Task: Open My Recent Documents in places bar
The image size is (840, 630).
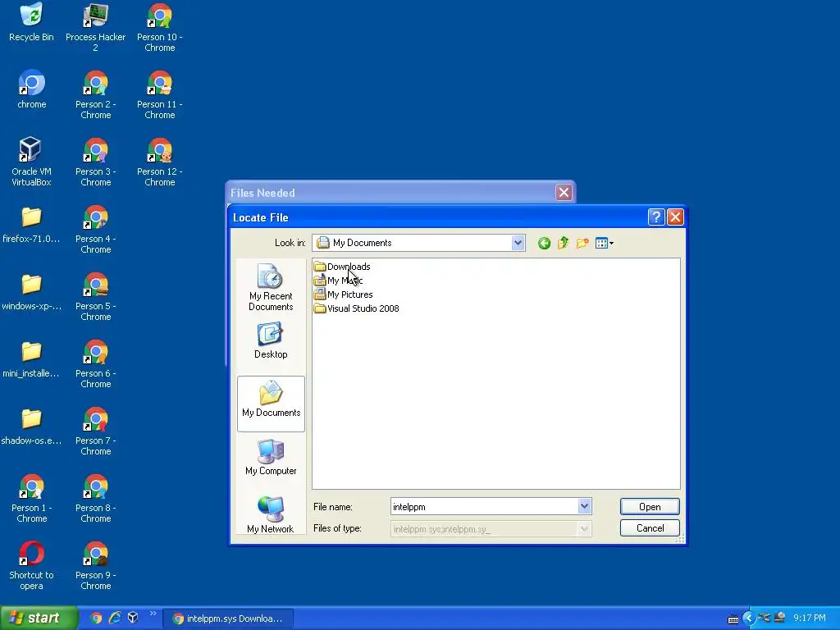Action: tap(271, 288)
